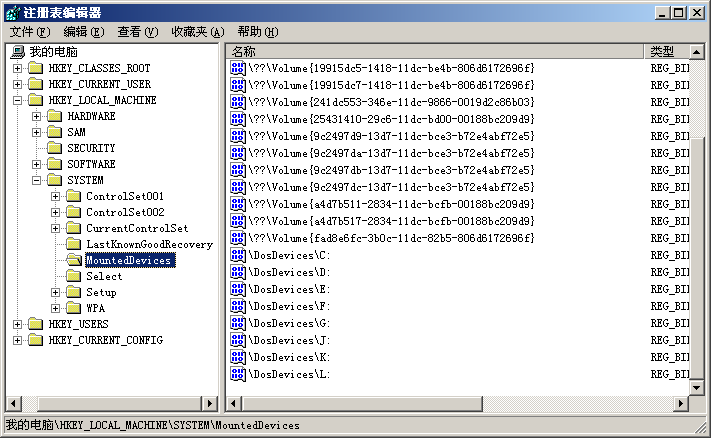Select the SOFTWARE tree label
Screen dimensions: 711x438
(x=92, y=164)
